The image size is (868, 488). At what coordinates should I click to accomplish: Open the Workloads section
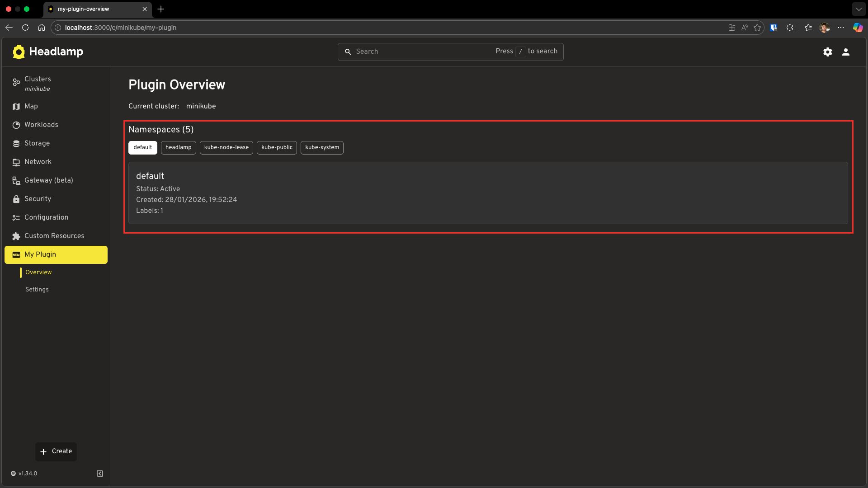pyautogui.click(x=41, y=125)
